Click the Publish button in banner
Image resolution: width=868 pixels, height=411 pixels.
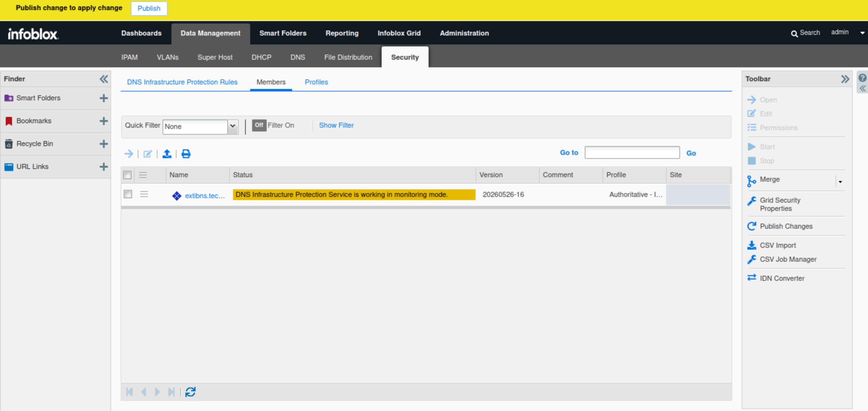click(149, 9)
